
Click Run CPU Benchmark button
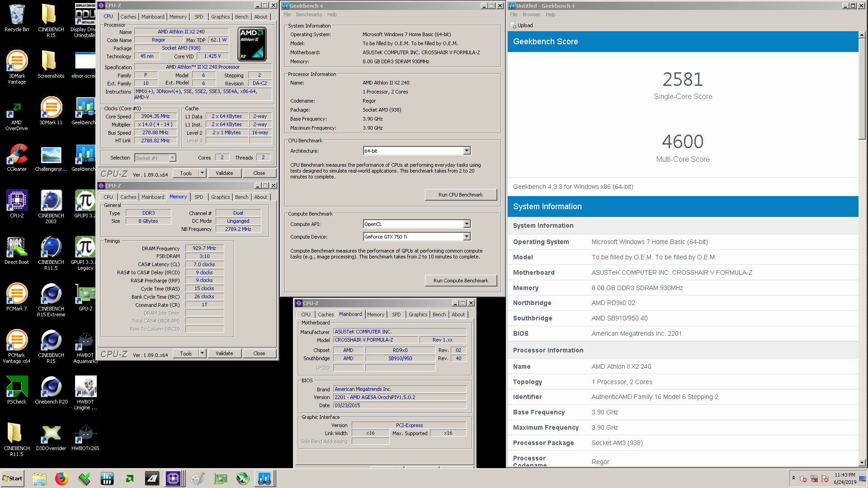461,195
